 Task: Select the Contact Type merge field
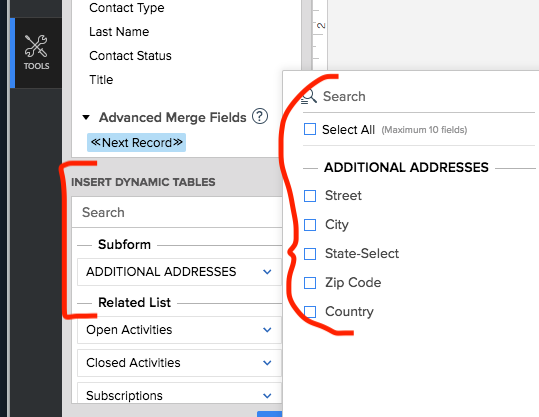126,8
